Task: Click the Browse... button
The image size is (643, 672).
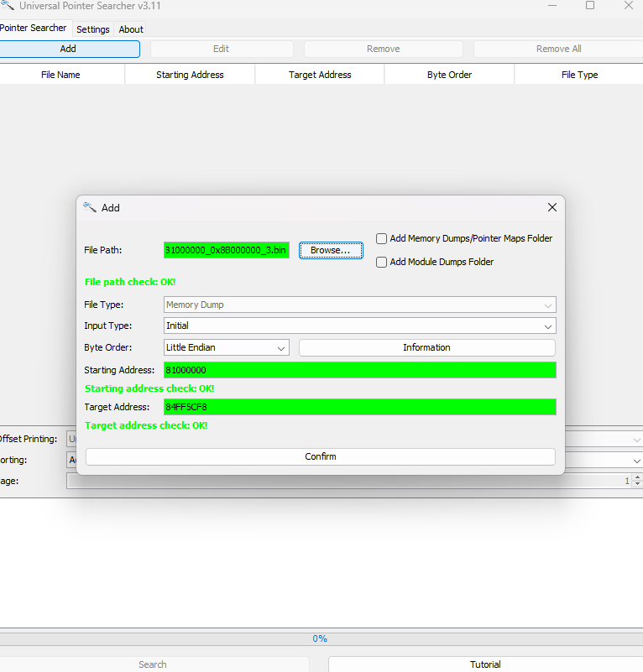Action: point(331,250)
